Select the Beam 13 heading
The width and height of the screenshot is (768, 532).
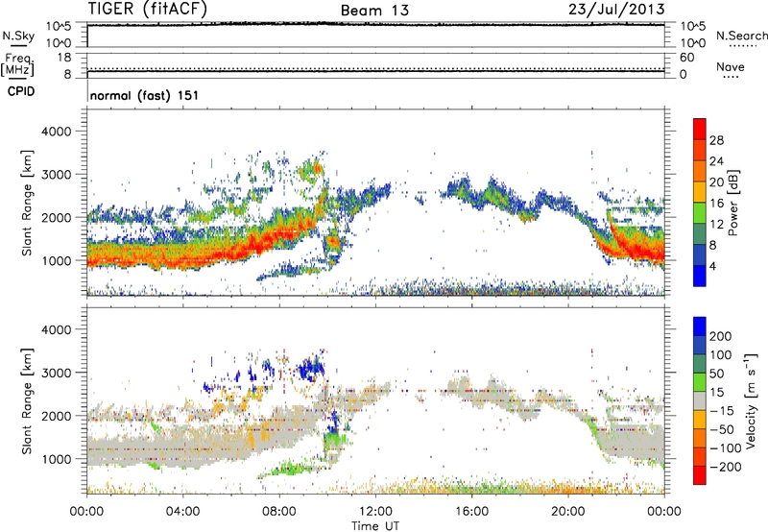point(374,11)
